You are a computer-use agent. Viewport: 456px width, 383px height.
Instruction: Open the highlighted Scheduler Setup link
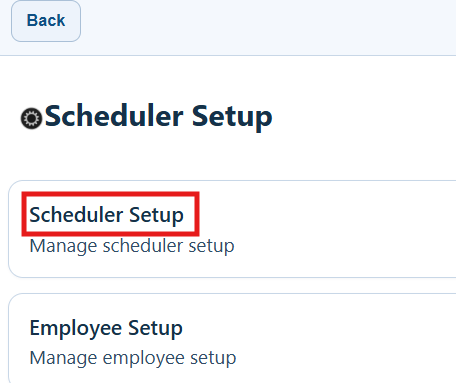[106, 215]
